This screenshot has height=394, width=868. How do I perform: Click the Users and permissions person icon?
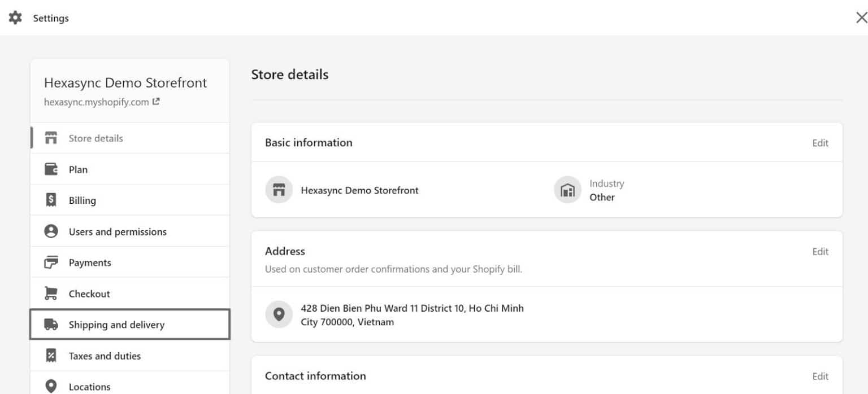[x=50, y=230]
